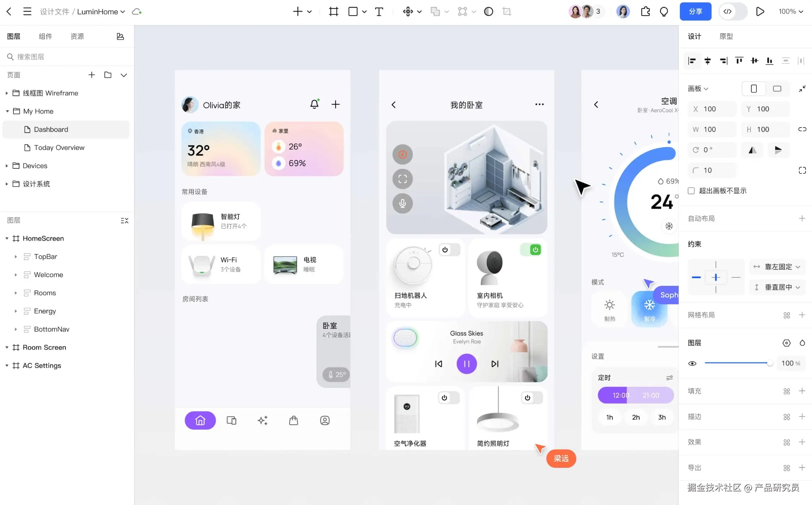
Task: Click the layer opacity slider handle
Action: [x=769, y=363]
